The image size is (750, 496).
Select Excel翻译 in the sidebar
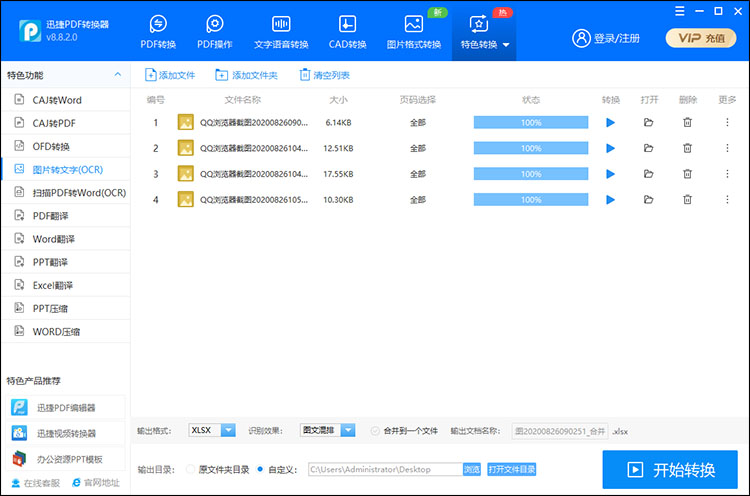(x=66, y=285)
